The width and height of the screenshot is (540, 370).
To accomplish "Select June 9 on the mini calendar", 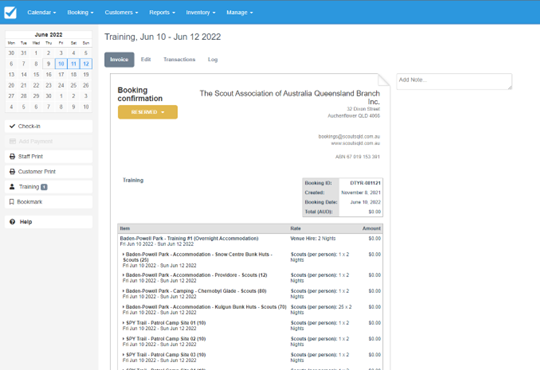I will (x=49, y=64).
